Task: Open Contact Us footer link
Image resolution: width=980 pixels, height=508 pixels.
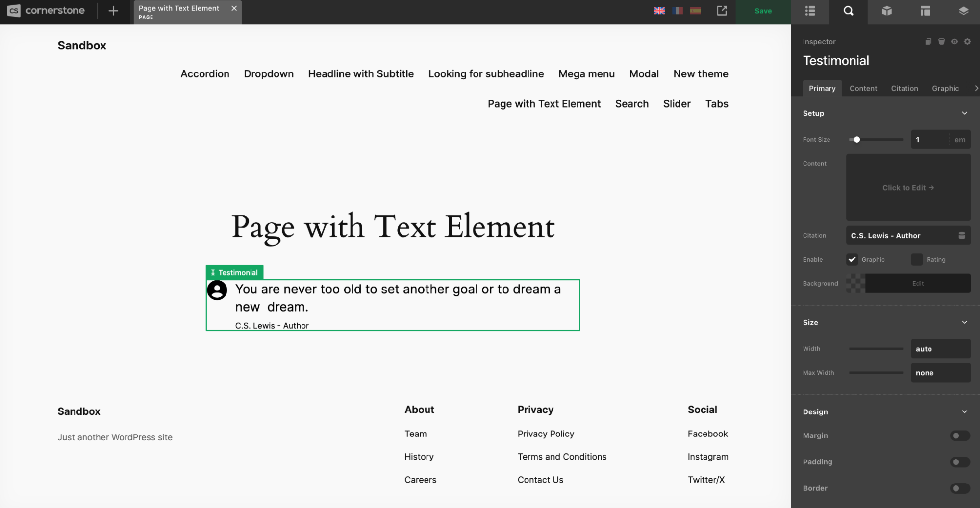Action: pyautogui.click(x=540, y=480)
